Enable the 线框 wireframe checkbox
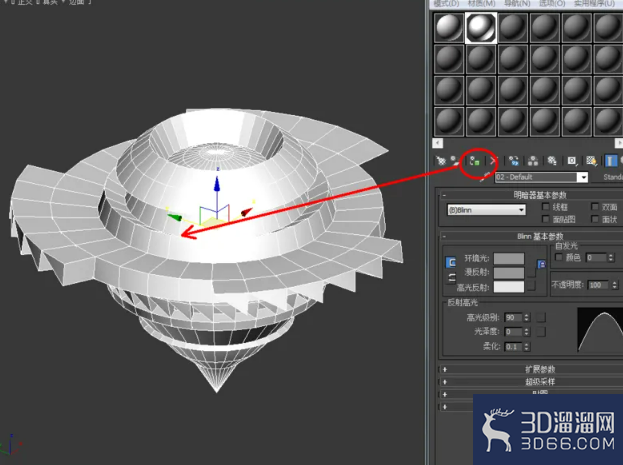This screenshot has height=465, width=623. coord(546,207)
